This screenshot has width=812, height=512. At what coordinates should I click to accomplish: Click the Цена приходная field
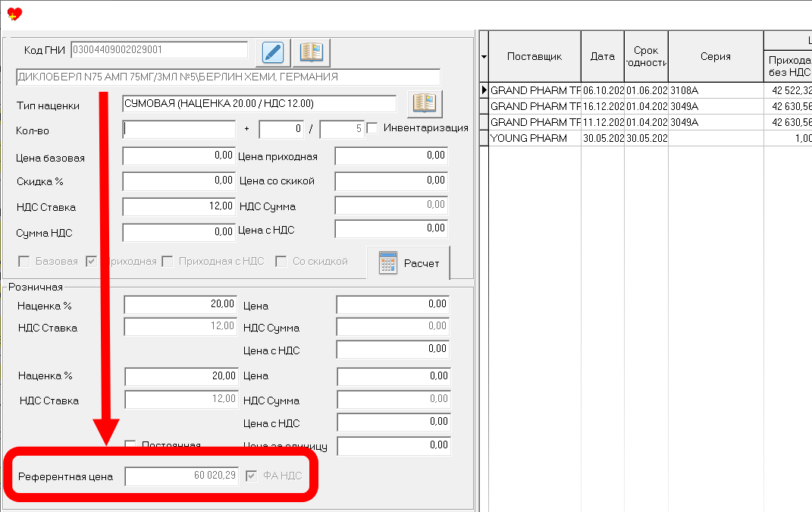pyautogui.click(x=391, y=156)
